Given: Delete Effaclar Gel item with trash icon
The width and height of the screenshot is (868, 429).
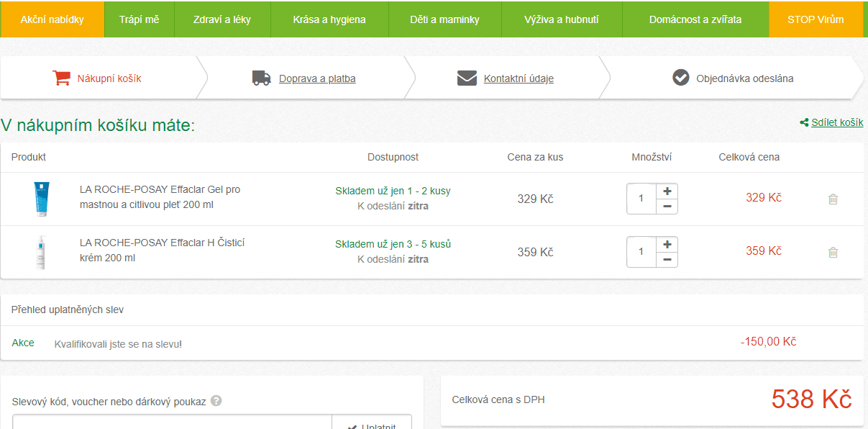Looking at the screenshot, I should (x=833, y=199).
